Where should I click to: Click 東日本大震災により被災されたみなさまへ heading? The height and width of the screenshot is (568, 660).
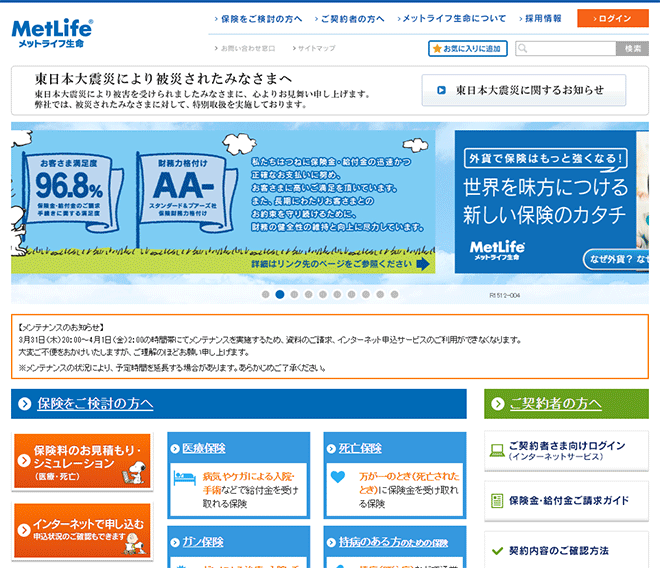tap(163, 79)
